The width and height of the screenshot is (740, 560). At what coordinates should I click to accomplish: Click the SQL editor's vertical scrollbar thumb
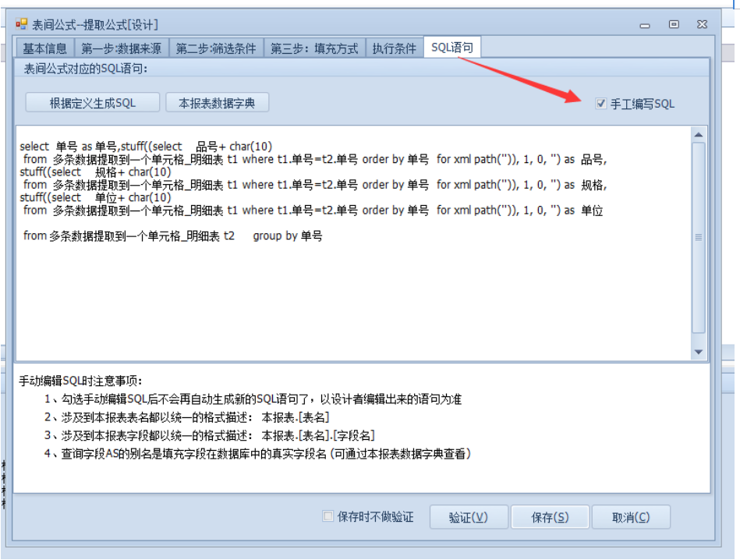pos(699,237)
